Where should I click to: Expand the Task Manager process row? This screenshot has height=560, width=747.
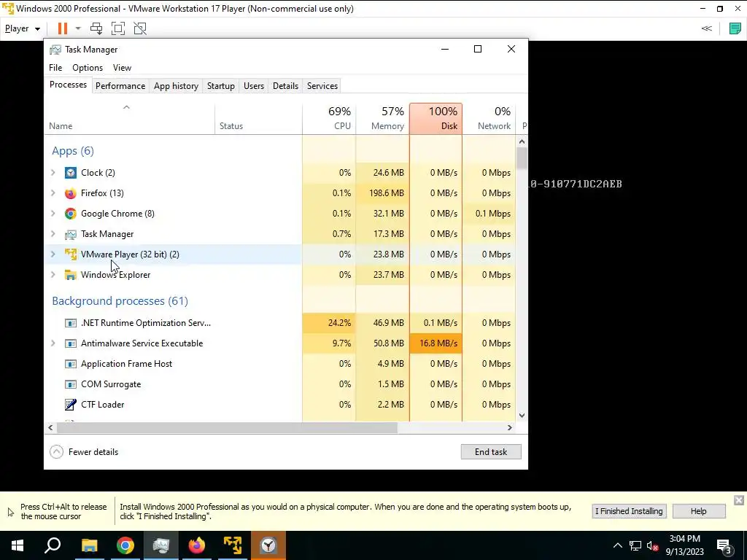pos(53,234)
